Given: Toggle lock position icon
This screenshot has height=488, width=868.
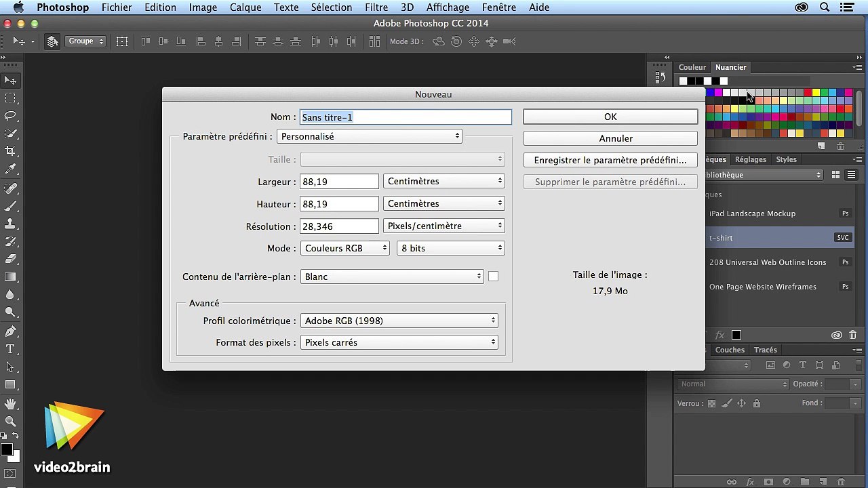Looking at the screenshot, I should click(741, 403).
